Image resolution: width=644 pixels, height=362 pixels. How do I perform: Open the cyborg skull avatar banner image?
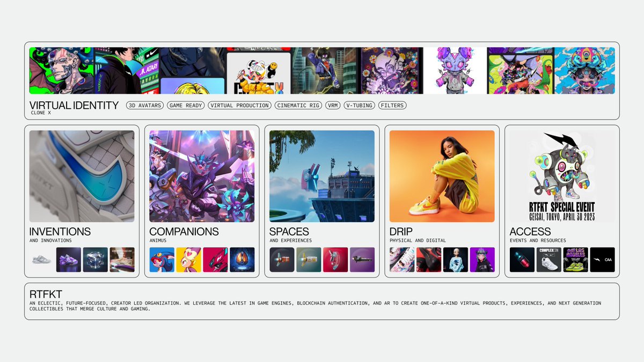pyautogui.click(x=62, y=71)
